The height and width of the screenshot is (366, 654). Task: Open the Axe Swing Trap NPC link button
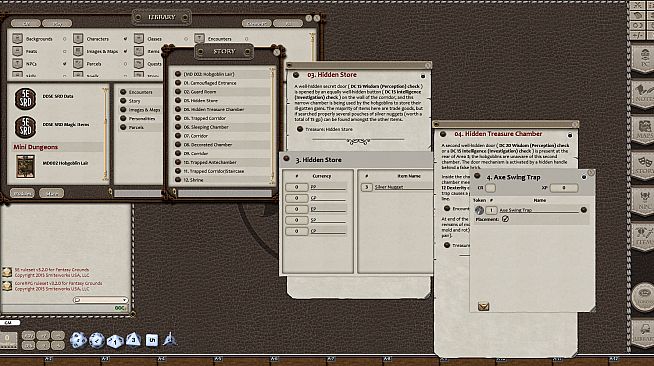pos(584,210)
